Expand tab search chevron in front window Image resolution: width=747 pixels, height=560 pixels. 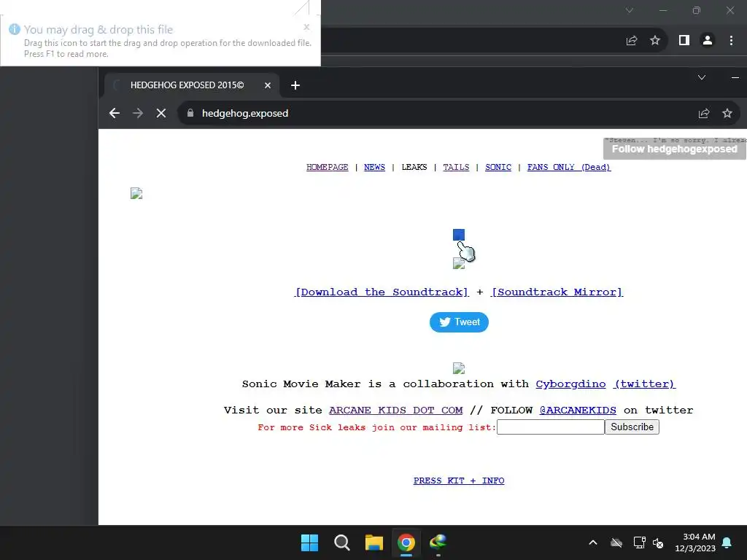click(702, 77)
